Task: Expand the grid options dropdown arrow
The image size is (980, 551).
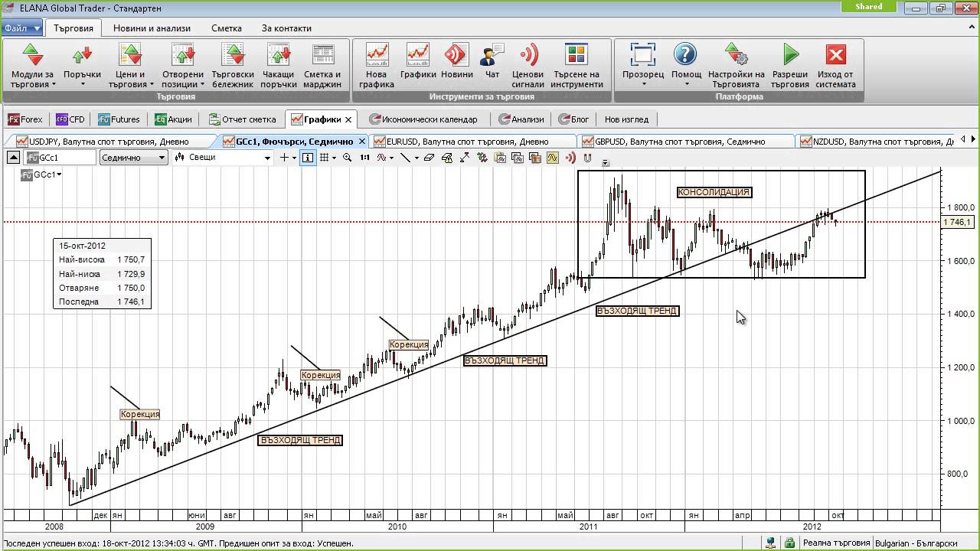Action: [x=335, y=158]
